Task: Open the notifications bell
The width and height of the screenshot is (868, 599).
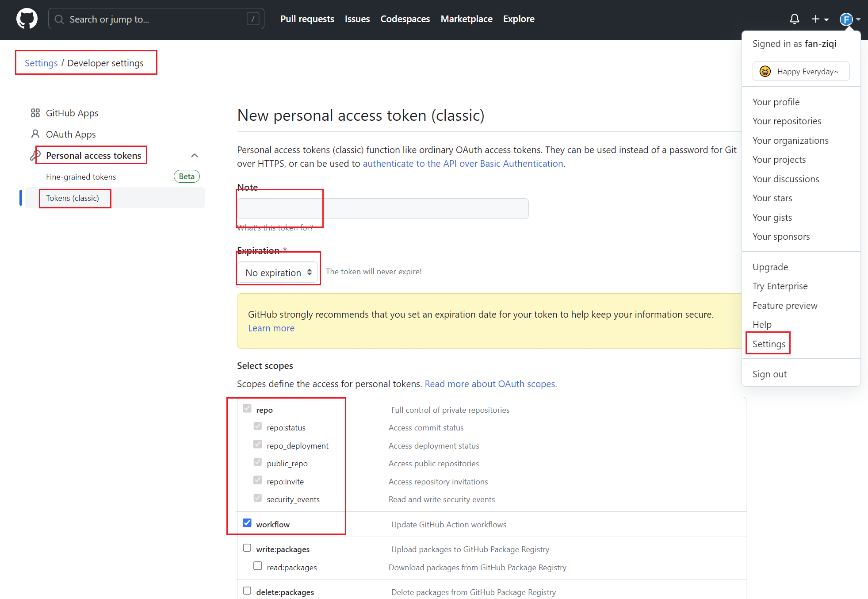Action: [x=794, y=19]
